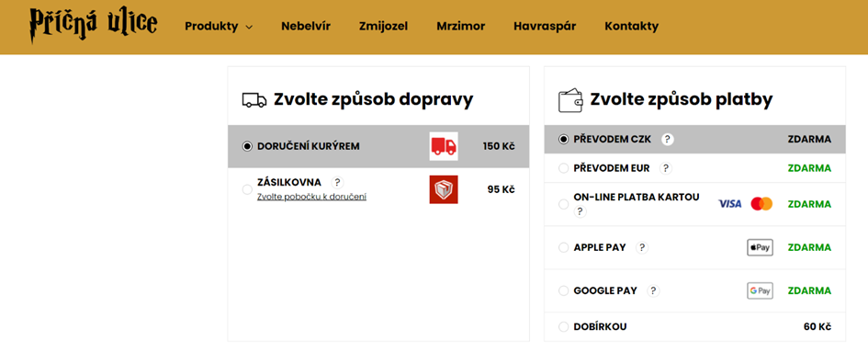This screenshot has width=868, height=352.
Task: Click the Příčná ulice logo
Action: click(x=93, y=26)
